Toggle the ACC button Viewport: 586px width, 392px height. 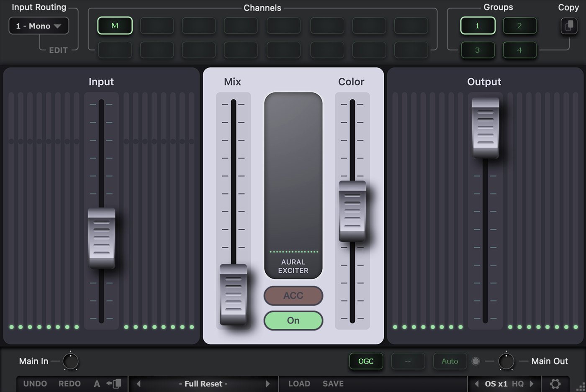point(293,296)
